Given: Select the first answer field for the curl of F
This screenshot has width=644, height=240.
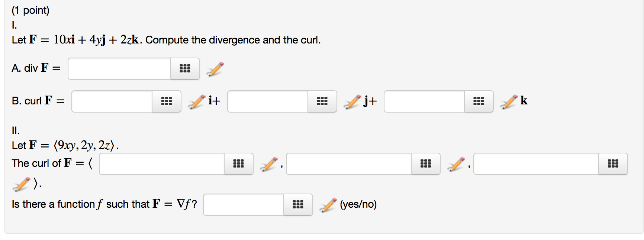Looking at the screenshot, I should [x=162, y=164].
